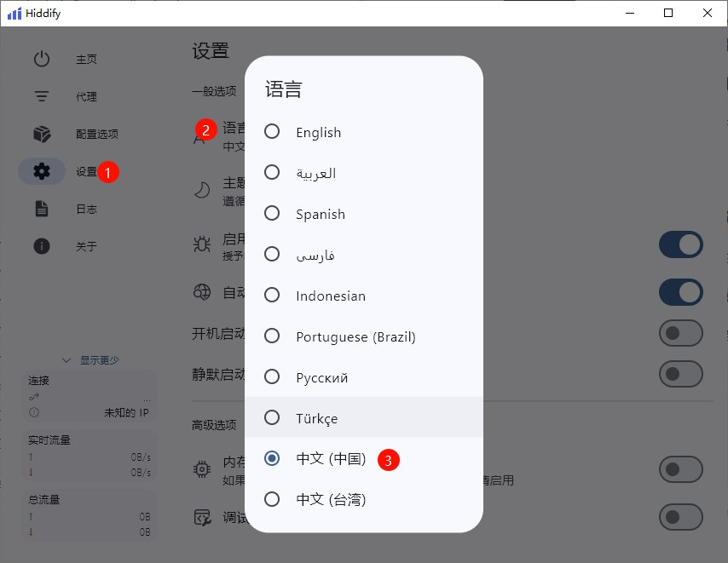728x563 pixels.
Task: Select the 设置 gear icon
Action: click(42, 171)
